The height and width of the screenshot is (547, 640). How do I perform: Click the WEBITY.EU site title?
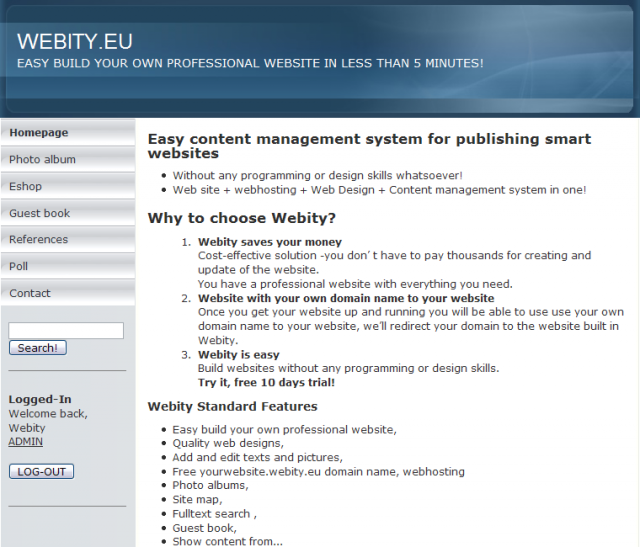pyautogui.click(x=75, y=42)
